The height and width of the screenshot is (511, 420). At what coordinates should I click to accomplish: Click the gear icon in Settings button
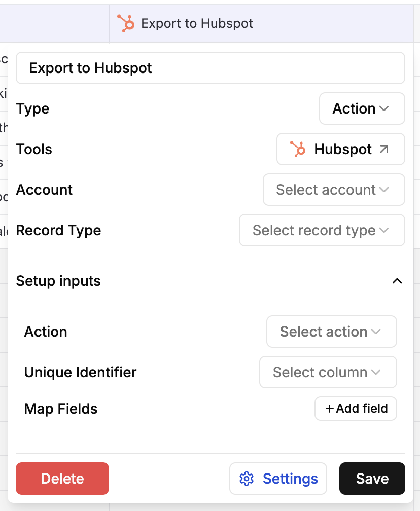247,479
